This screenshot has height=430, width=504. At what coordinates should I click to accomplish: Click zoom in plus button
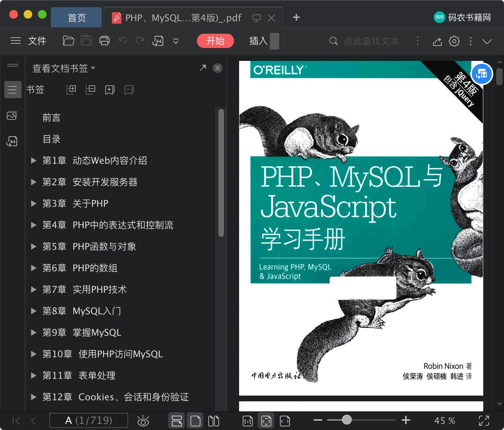tap(406, 420)
